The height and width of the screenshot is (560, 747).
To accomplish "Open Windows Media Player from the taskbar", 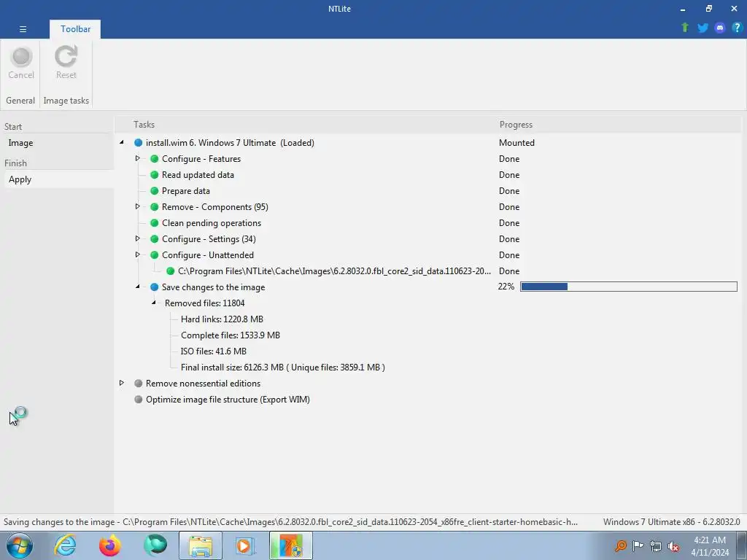I will pos(246,545).
